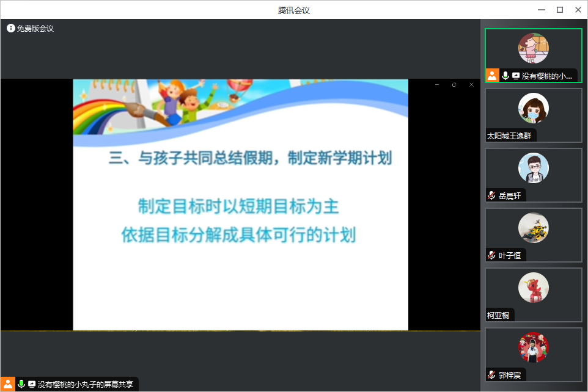
Task: Click the name label 叶子恒
Action: click(x=510, y=256)
